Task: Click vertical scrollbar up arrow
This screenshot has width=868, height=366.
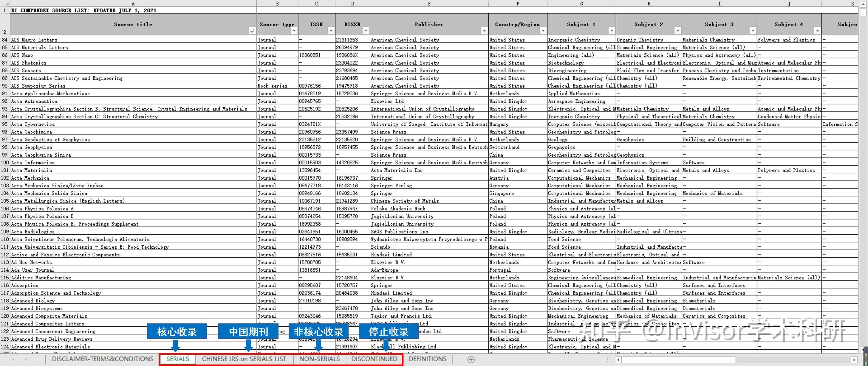Action: [x=863, y=4]
